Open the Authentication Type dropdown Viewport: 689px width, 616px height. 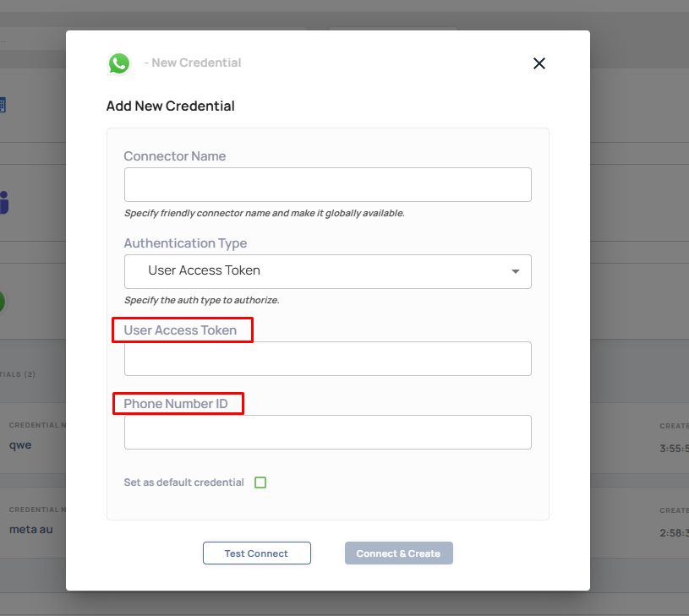[x=327, y=271]
